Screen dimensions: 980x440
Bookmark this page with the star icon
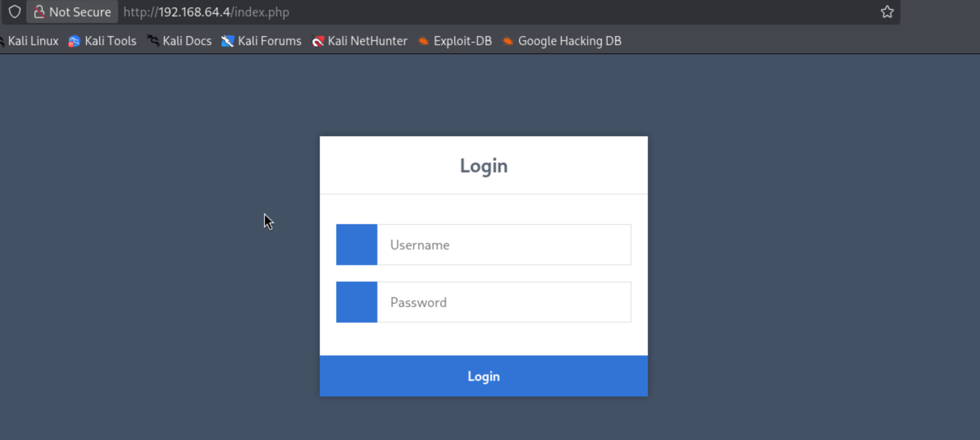pos(887,12)
